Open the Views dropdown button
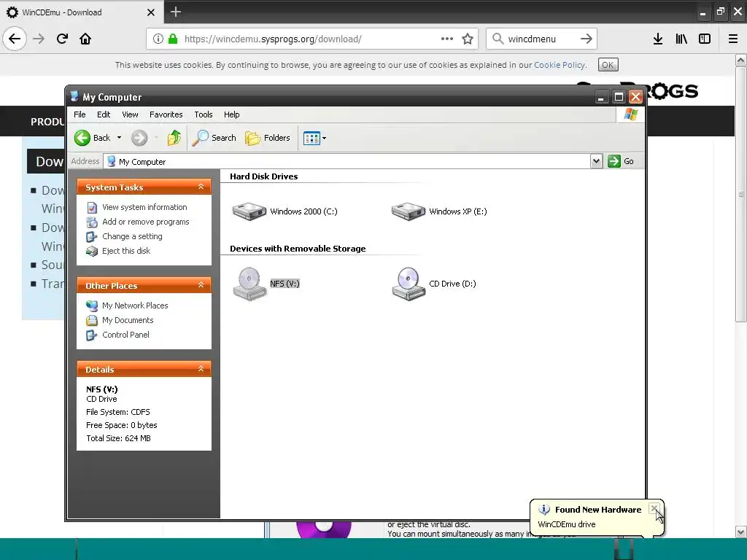Viewport: 747px width, 560px height. coord(314,138)
